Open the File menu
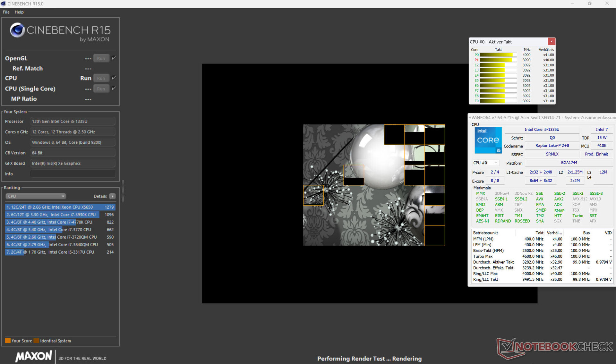This screenshot has height=364, width=616. 6,12
